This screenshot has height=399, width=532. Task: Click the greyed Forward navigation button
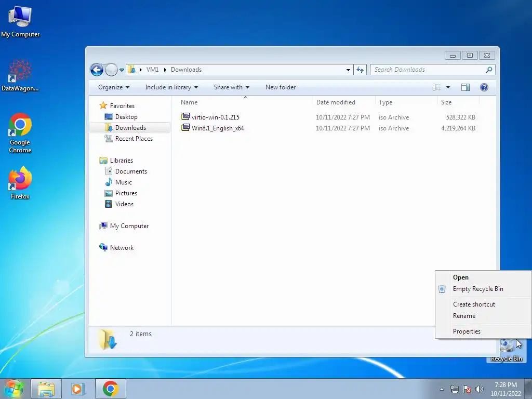click(x=111, y=70)
